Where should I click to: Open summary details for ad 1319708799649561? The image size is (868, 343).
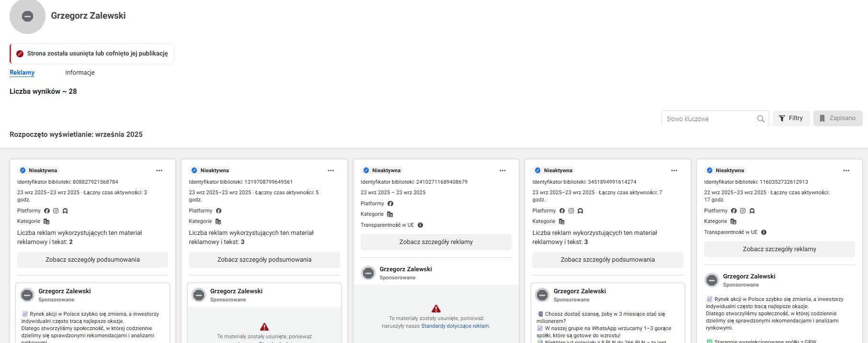[x=264, y=260]
